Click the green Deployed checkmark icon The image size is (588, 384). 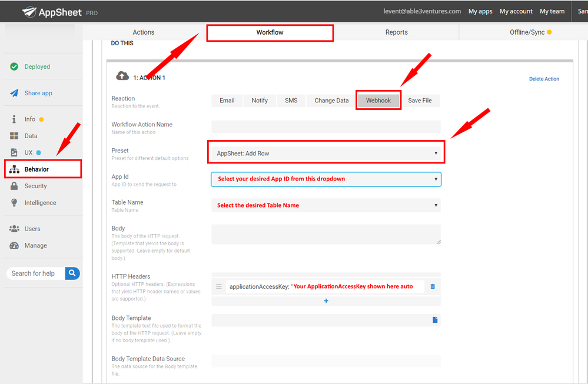click(x=14, y=66)
